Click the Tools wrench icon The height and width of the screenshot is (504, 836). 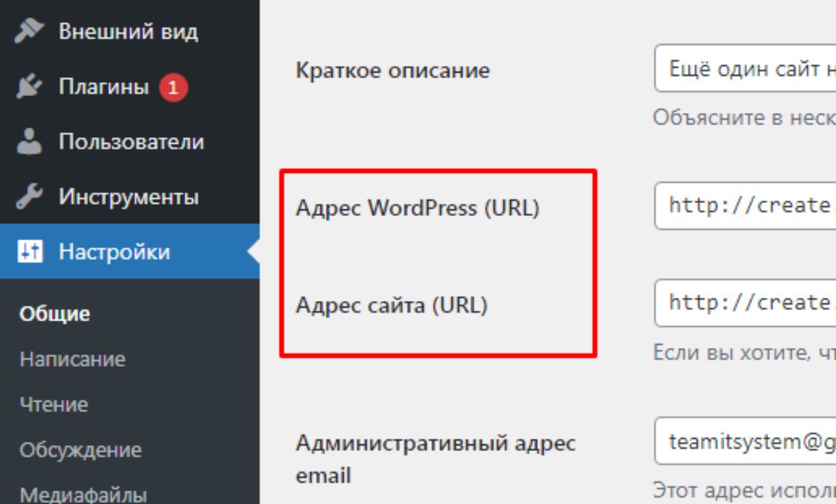click(29, 197)
